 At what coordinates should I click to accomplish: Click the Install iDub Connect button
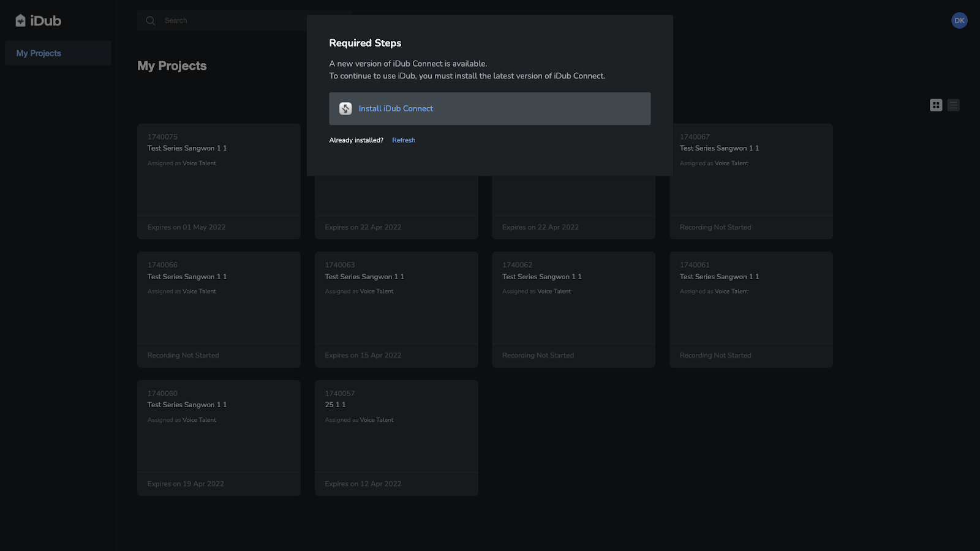click(489, 108)
